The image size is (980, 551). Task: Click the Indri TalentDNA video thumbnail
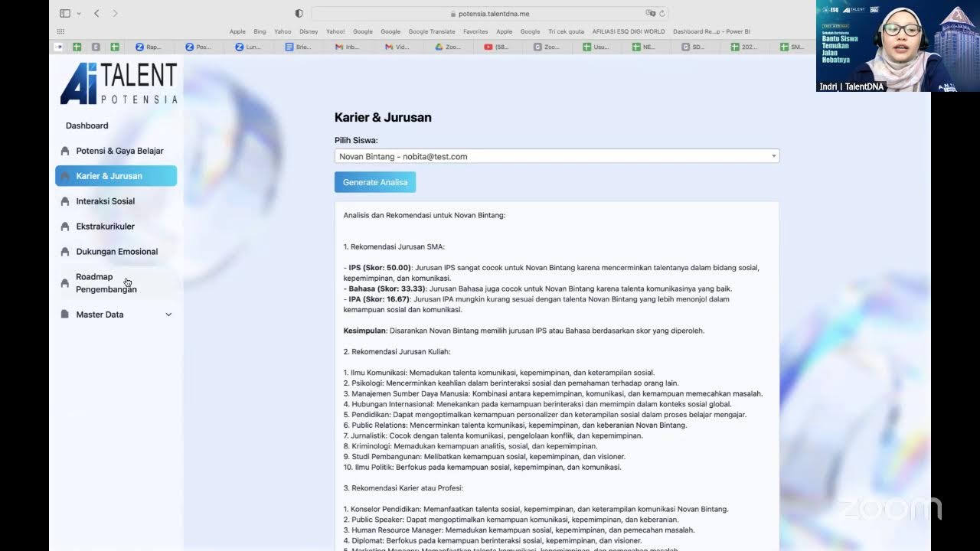897,46
